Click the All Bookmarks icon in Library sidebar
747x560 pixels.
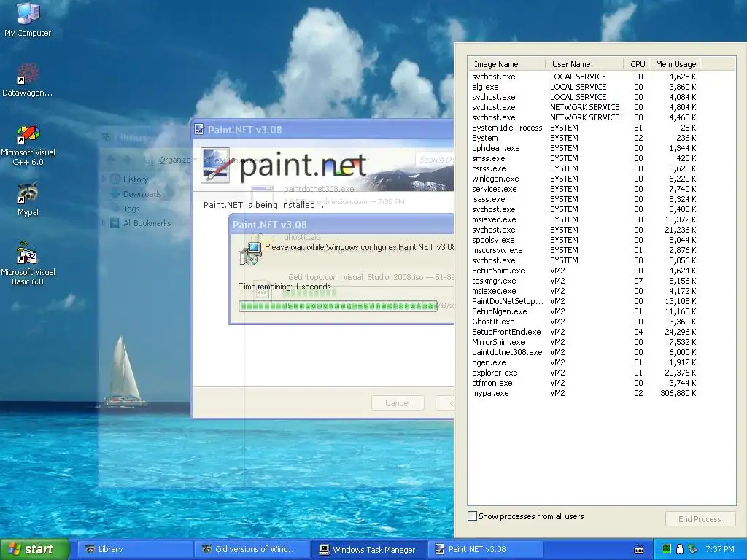(115, 222)
